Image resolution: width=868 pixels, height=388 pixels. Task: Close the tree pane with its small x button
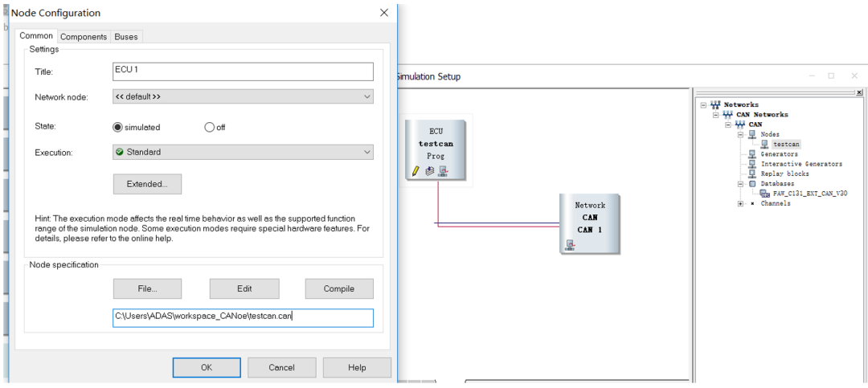point(858,92)
